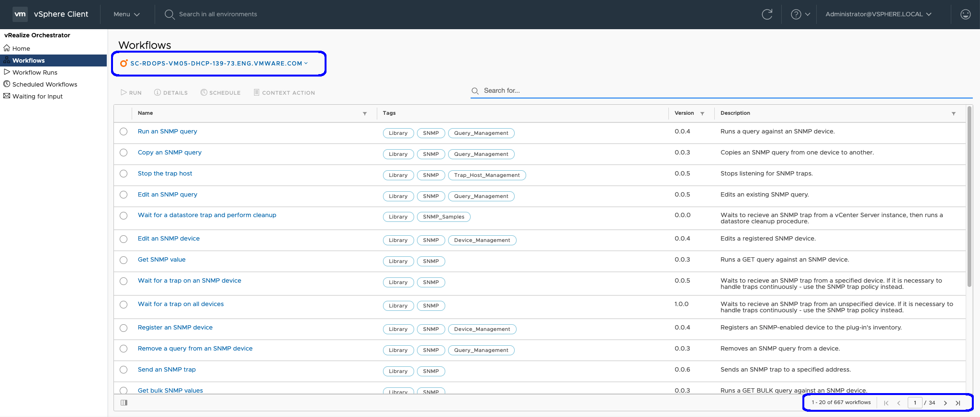Click the RUN action button
This screenshot has height=417, width=980.
point(131,93)
